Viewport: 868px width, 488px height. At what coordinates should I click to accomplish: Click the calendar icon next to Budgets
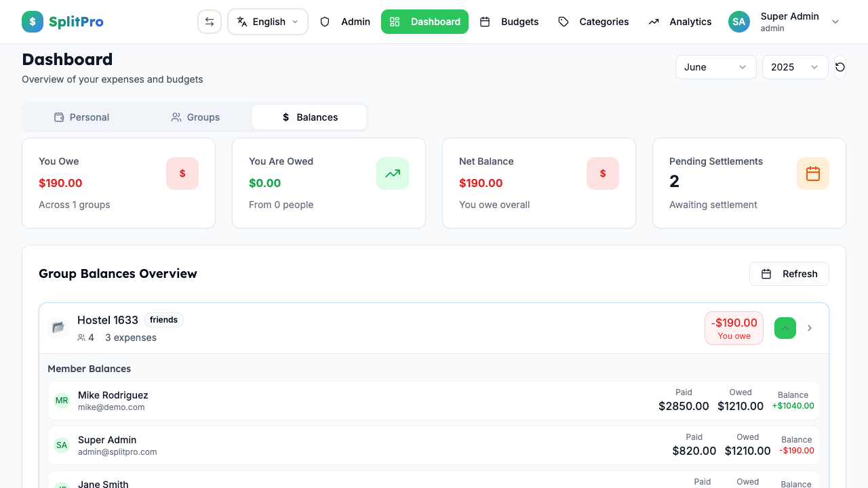[x=486, y=22]
